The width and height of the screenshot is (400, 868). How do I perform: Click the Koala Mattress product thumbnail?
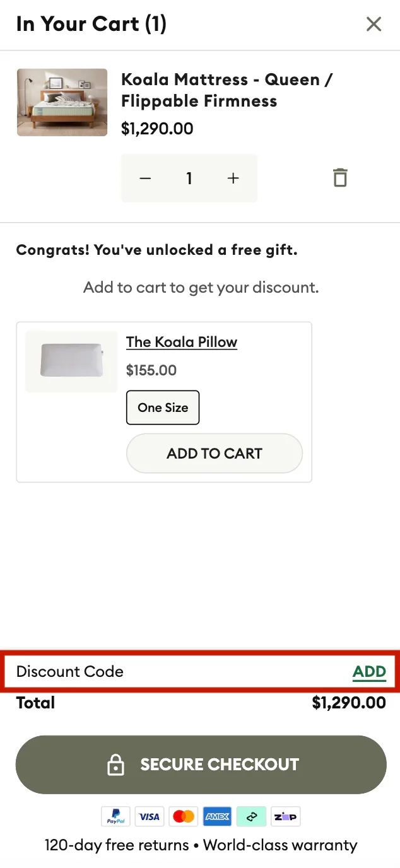(x=62, y=102)
